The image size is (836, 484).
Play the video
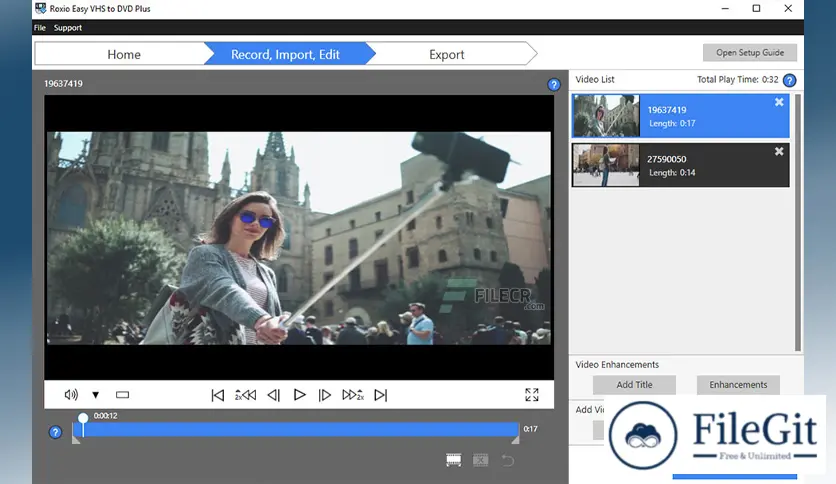[x=300, y=395]
